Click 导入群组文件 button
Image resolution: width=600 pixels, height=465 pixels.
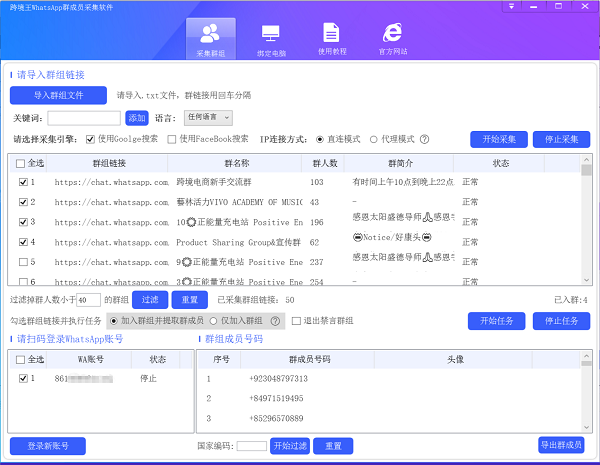58,95
